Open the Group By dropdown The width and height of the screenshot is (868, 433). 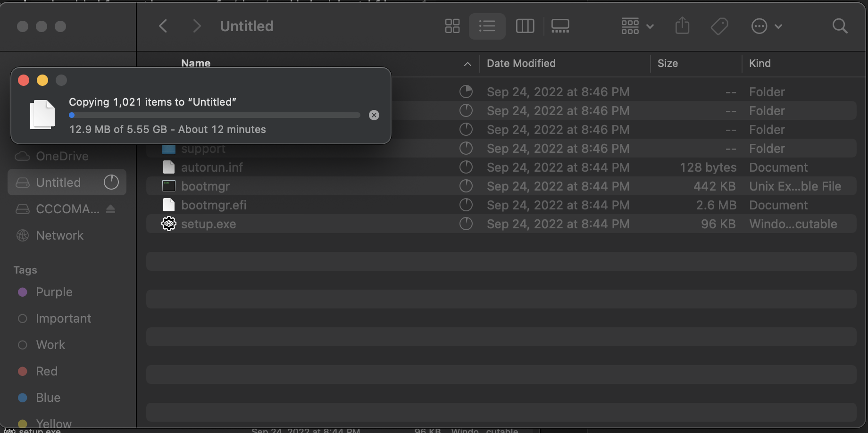[637, 26]
